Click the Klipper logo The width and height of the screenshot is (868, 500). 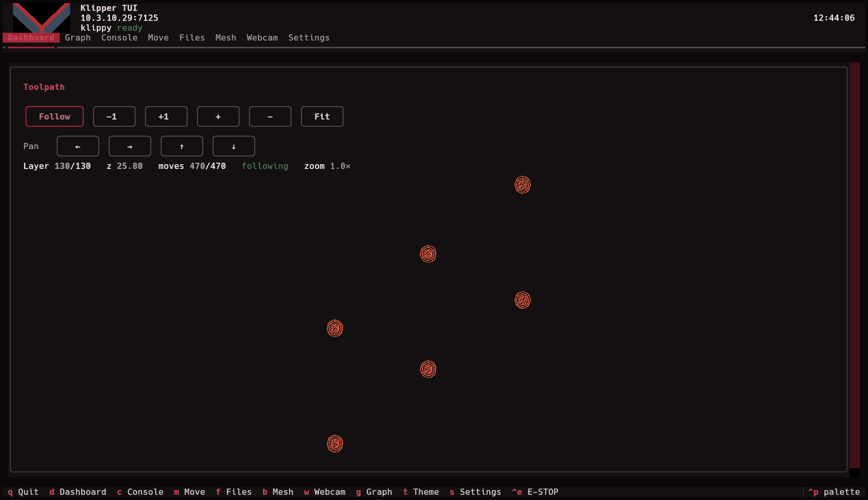point(42,18)
